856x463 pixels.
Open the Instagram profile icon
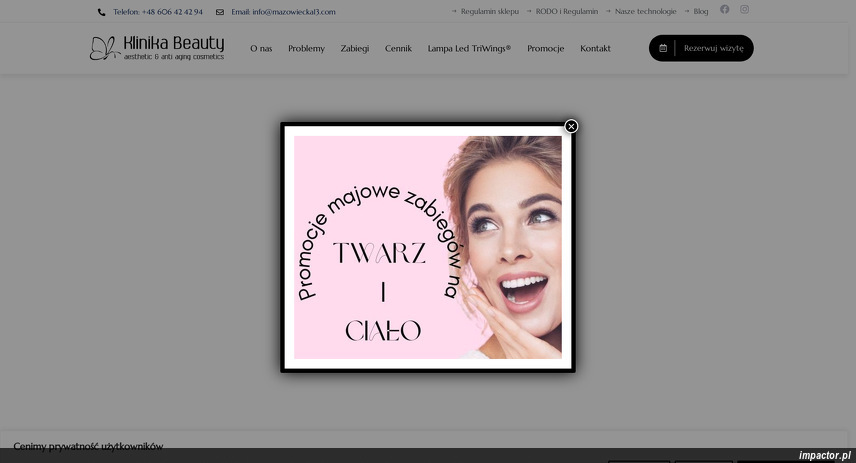click(x=744, y=9)
